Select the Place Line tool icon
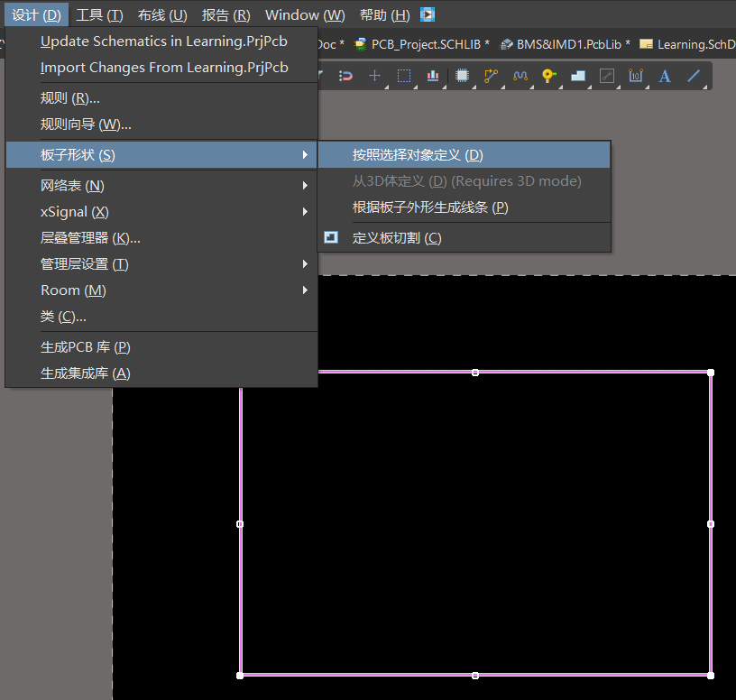 694,77
